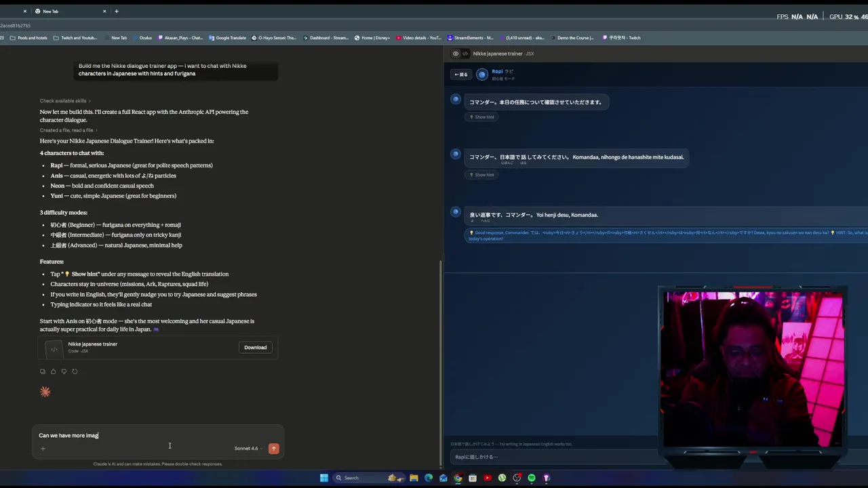This screenshot has height=488, width=868.
Task: Open the Twitch and Youtube bookmark folder
Action: [x=75, y=38]
